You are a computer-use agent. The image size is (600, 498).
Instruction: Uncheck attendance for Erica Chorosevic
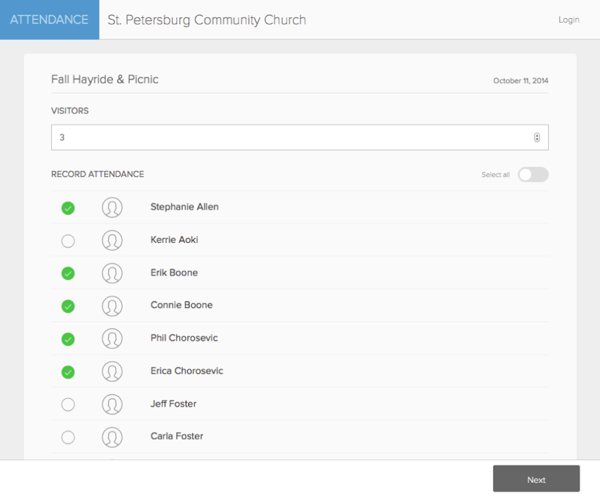point(68,372)
